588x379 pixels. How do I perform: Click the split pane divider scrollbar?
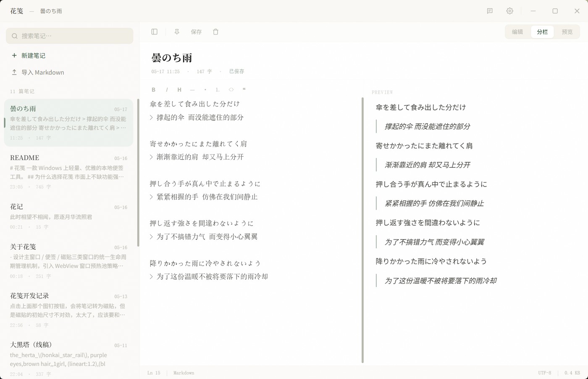click(362, 230)
